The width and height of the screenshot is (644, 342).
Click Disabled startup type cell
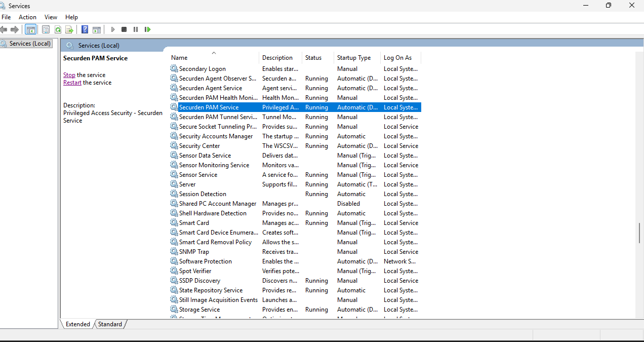pyautogui.click(x=348, y=203)
